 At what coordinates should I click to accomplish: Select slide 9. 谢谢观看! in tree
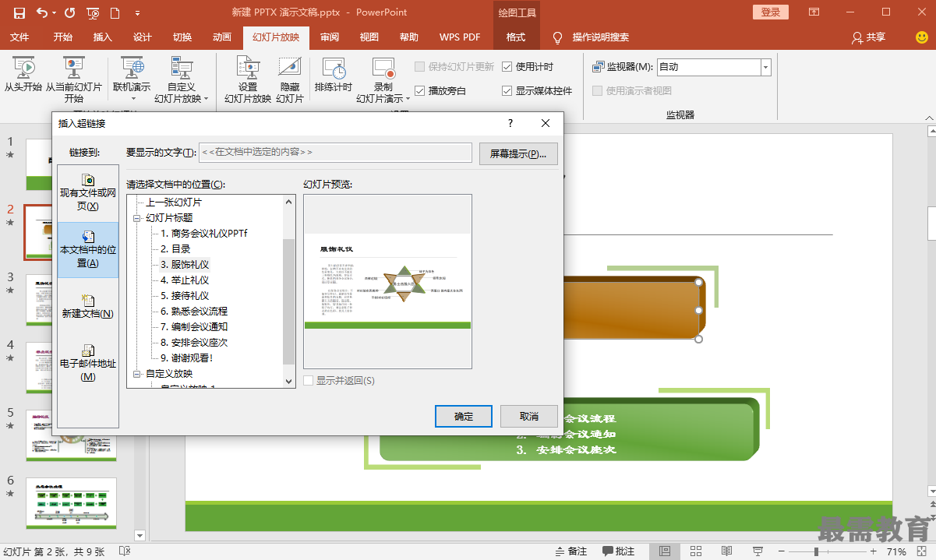point(186,358)
